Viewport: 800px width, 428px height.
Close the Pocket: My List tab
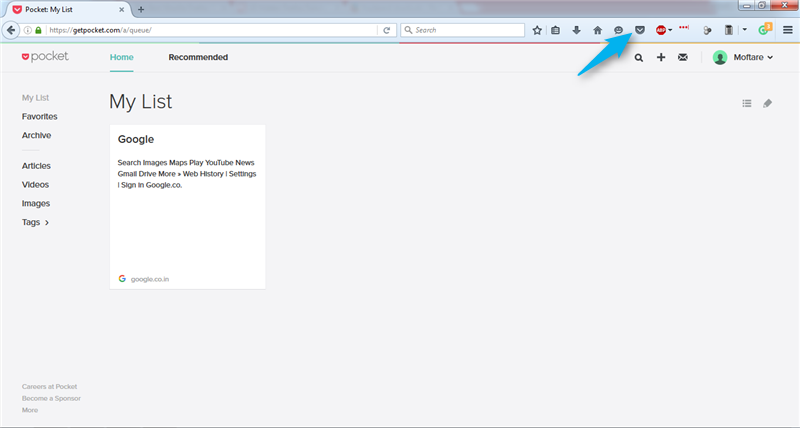(x=121, y=9)
